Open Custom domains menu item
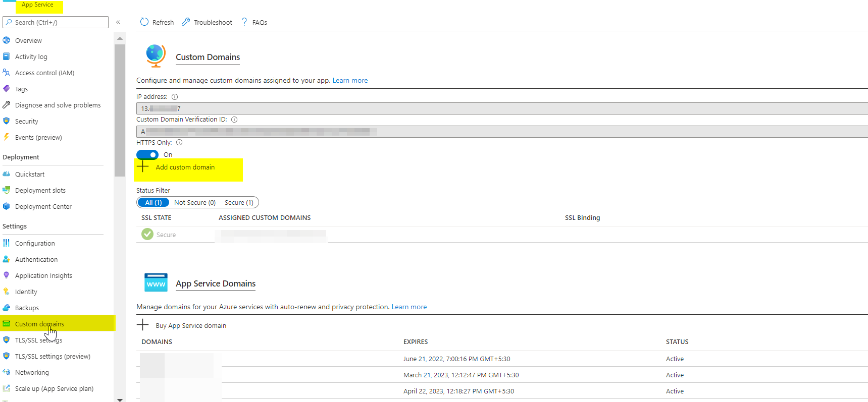 58,324
